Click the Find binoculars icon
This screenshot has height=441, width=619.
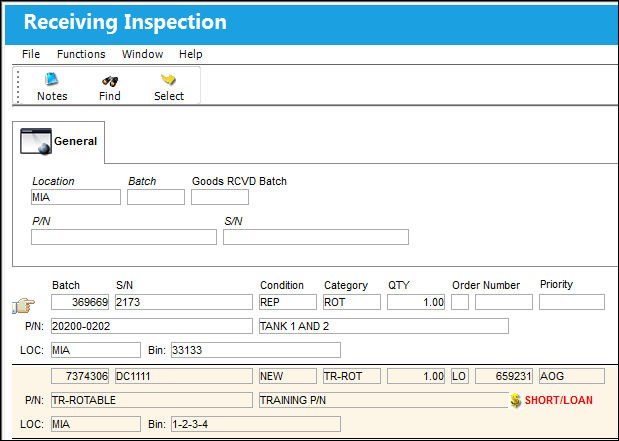coord(110,81)
